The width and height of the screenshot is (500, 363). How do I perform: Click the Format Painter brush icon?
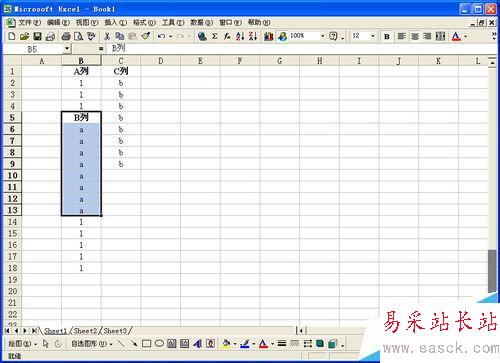pos(145,36)
